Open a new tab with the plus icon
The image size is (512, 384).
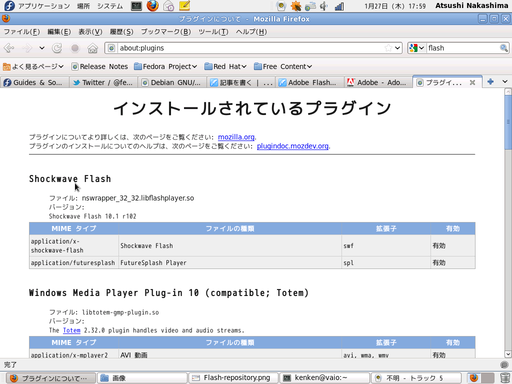click(490, 81)
